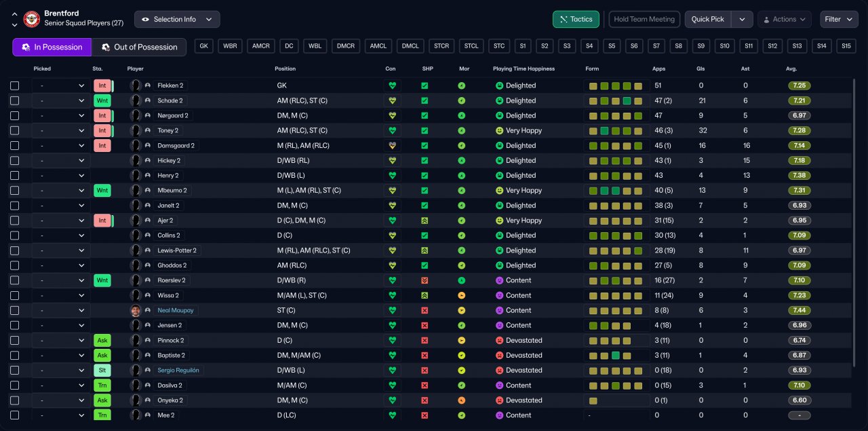
Task: Click Neal Maupay's player portrait
Action: tap(136, 310)
